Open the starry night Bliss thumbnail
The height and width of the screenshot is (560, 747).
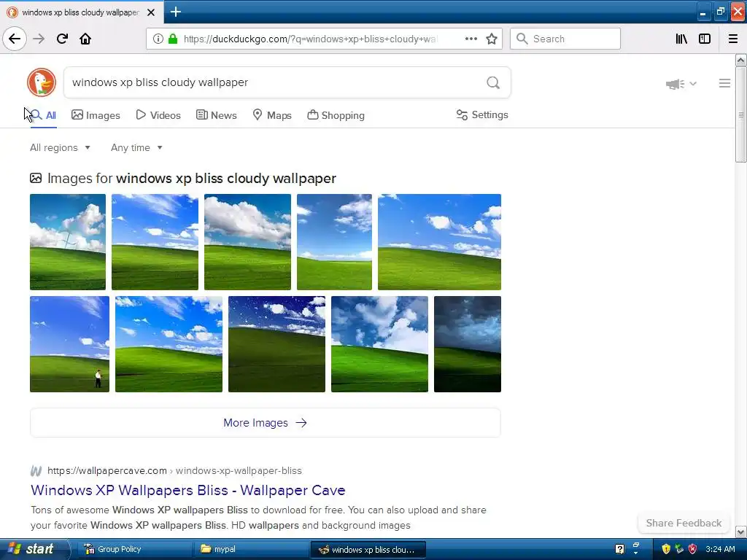click(x=276, y=344)
